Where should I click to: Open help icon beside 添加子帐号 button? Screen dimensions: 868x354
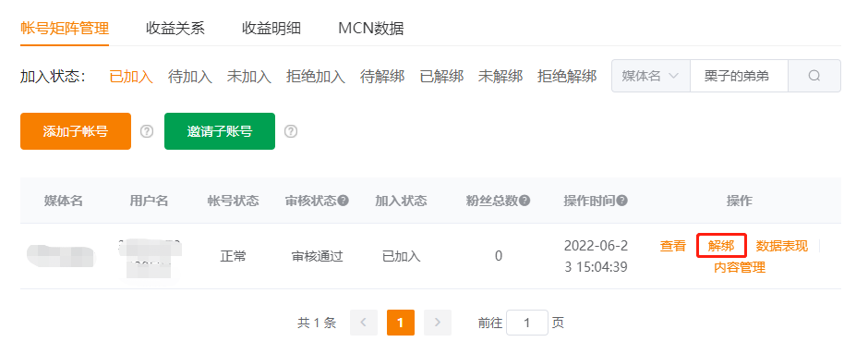click(x=146, y=131)
